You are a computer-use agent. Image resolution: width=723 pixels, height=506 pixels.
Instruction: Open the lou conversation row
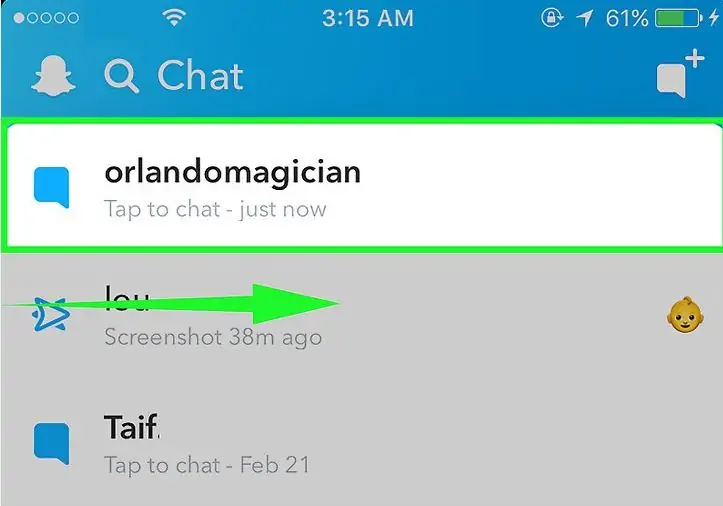pyautogui.click(x=362, y=316)
